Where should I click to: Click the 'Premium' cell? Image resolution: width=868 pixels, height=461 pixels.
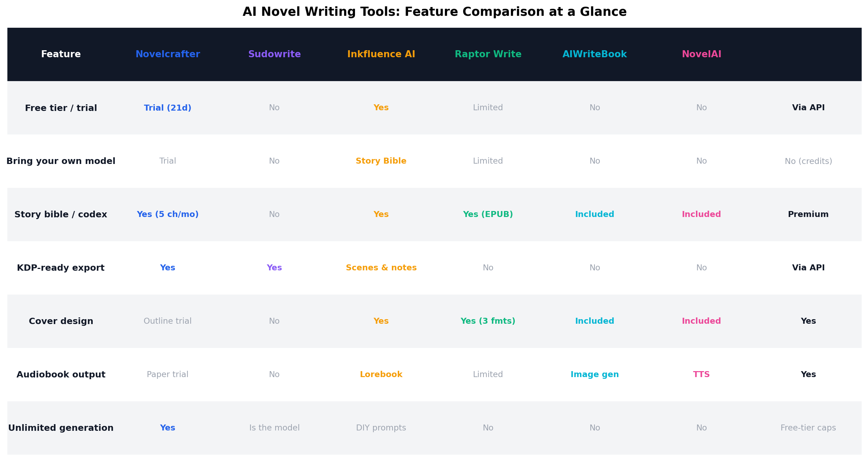[x=808, y=215]
